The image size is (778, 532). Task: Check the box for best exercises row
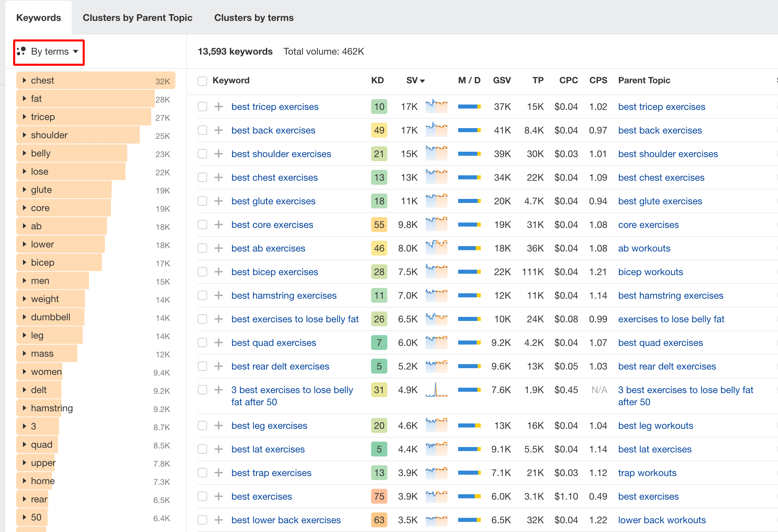pos(202,497)
